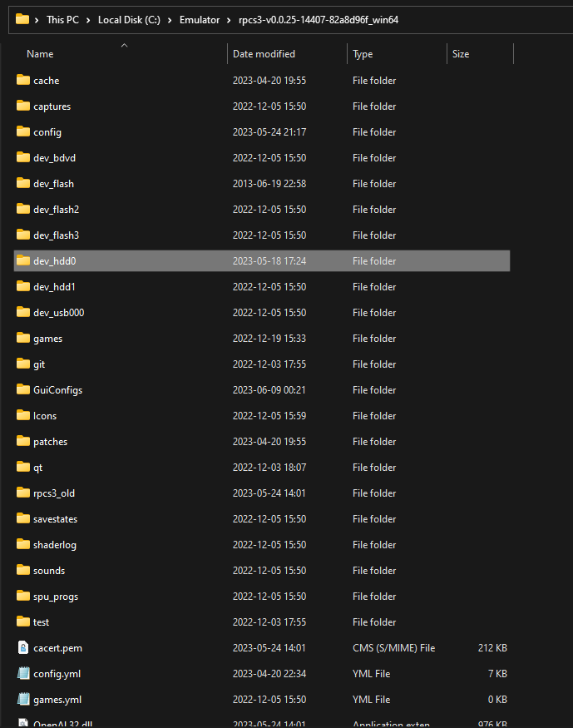573x728 pixels.
Task: Click the dev_bdvd folder icon
Action: tap(22, 157)
